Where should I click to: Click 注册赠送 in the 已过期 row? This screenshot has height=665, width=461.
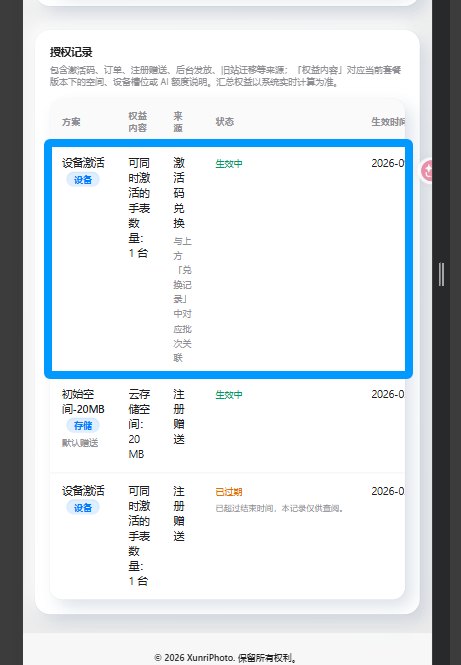(x=179, y=514)
